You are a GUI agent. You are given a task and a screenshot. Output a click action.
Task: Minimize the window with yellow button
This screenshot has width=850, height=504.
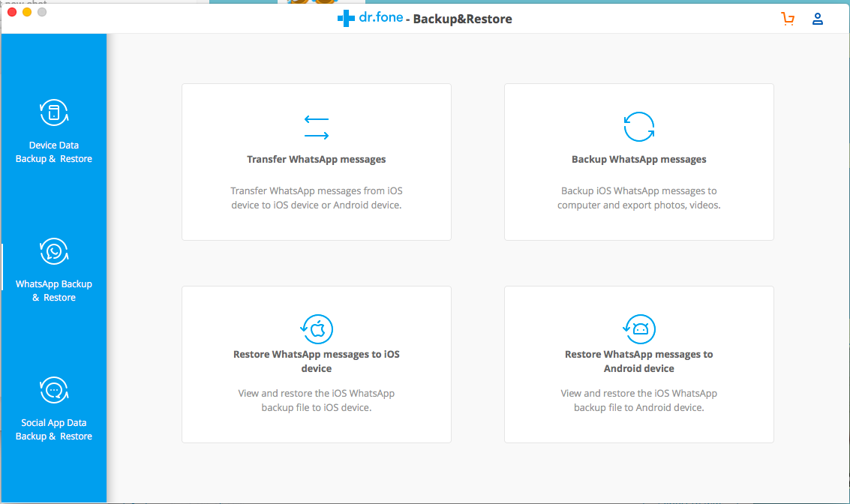click(27, 12)
